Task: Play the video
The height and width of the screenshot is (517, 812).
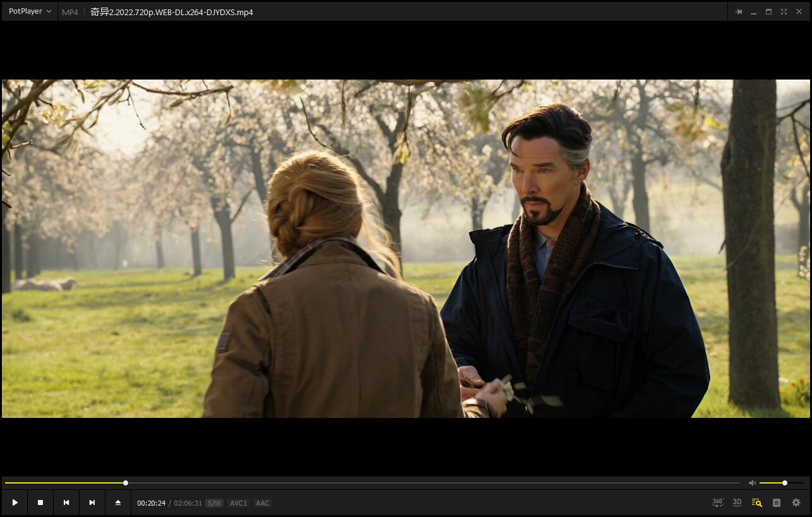Action: tap(15, 502)
